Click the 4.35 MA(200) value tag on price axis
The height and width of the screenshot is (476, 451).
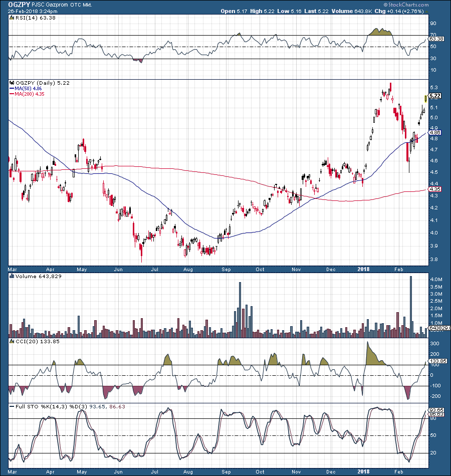coord(435,189)
